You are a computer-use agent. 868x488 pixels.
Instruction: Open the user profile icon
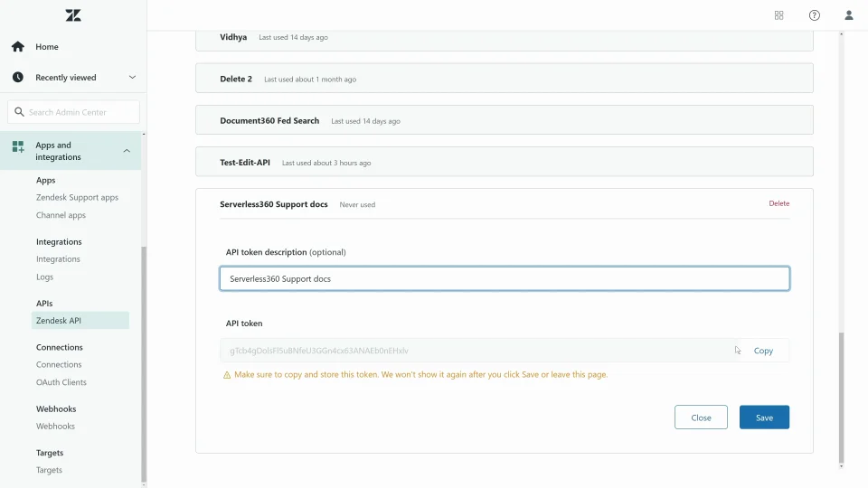pyautogui.click(x=849, y=15)
